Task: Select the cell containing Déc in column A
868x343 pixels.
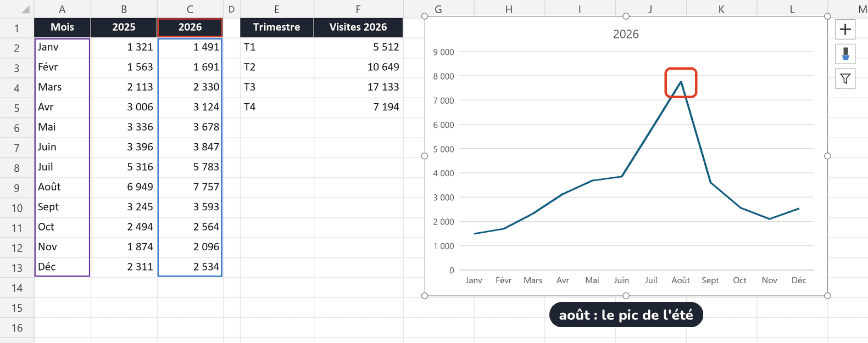Action: 62,267
